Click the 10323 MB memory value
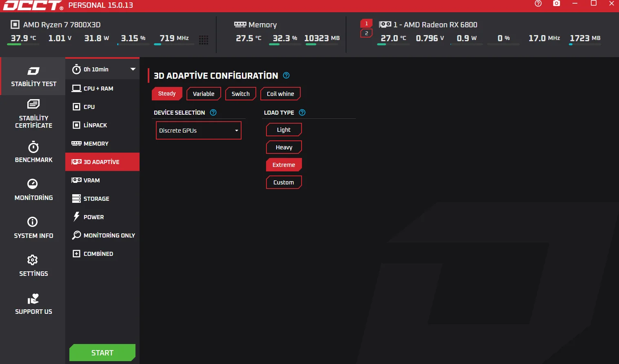Screen dimensions: 619x364 pos(322,38)
